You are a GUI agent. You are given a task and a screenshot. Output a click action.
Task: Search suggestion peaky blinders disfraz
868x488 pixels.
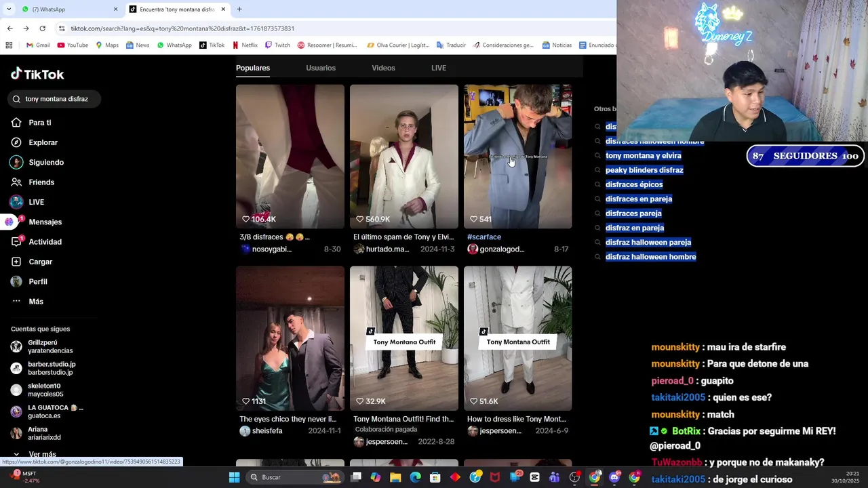coord(644,170)
